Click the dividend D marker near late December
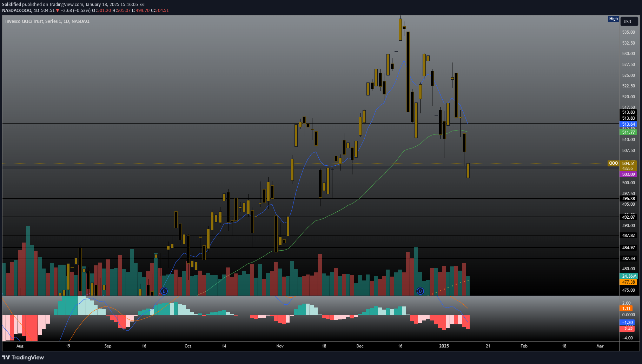 (x=420, y=291)
